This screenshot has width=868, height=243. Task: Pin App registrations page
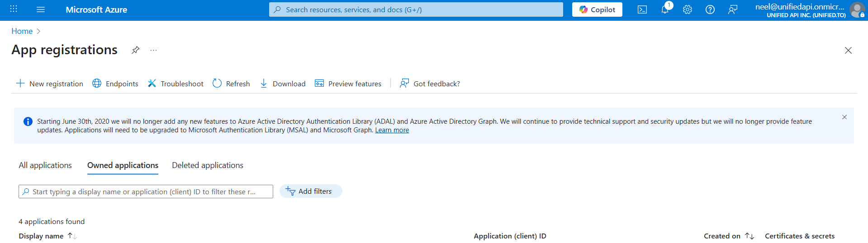click(x=135, y=50)
